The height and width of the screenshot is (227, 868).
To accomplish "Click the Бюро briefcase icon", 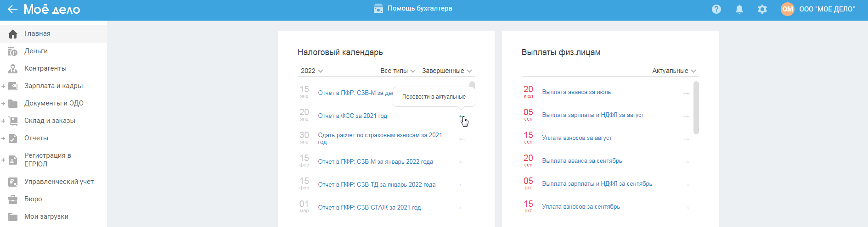I will click(x=13, y=199).
